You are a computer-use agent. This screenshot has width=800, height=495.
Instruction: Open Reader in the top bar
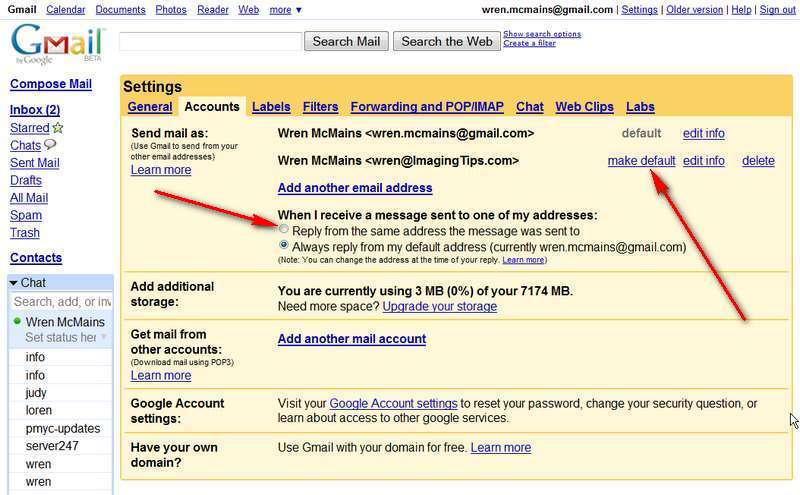click(x=213, y=10)
